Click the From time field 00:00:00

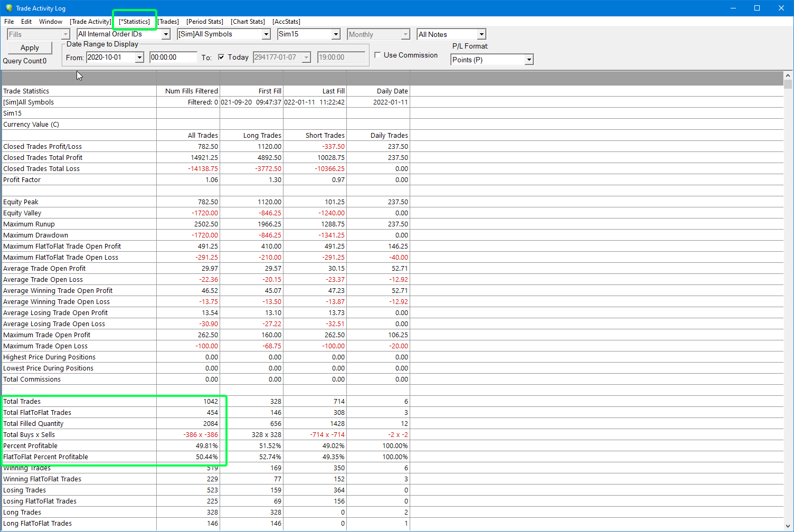173,58
